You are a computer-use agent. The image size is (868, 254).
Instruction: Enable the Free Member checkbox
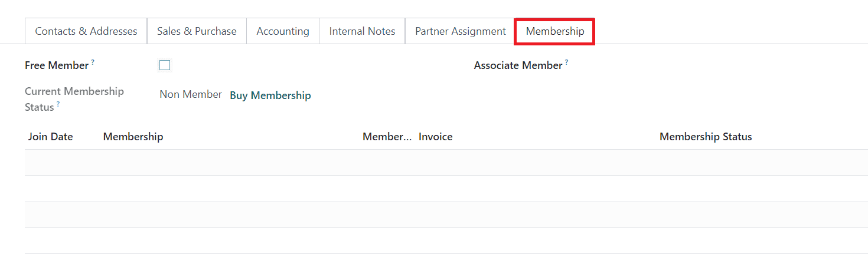[165, 65]
